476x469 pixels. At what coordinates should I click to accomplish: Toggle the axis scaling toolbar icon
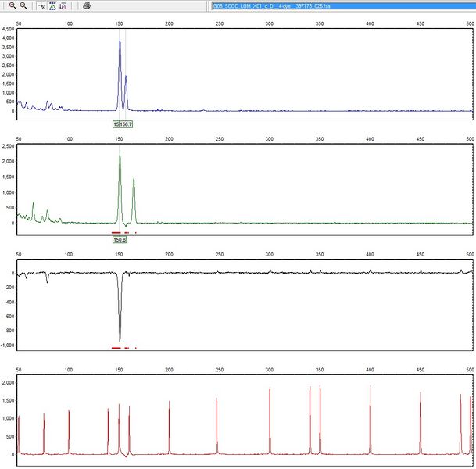41,5
